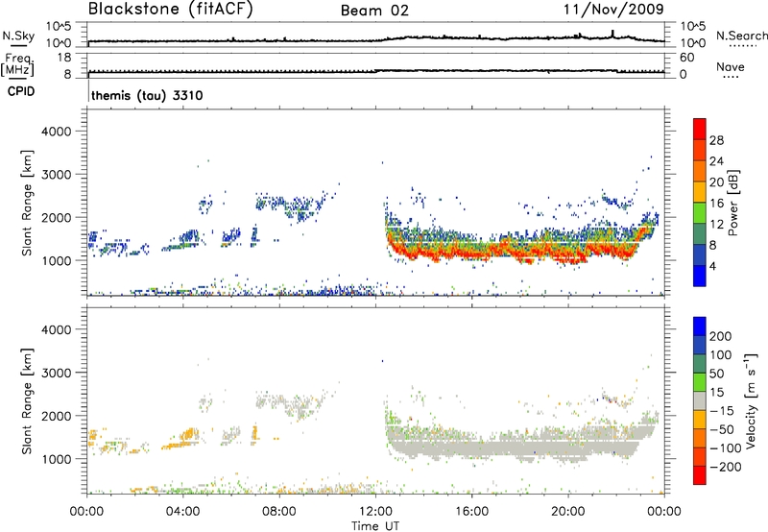
Task: Click the '2000' tick of Power panel axis
Action: [x=57, y=217]
